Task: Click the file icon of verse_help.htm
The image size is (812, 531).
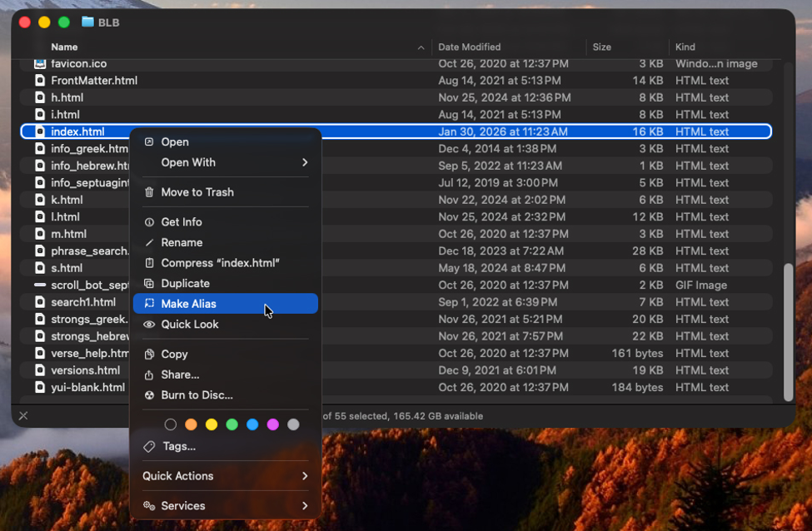Action: [40, 354]
